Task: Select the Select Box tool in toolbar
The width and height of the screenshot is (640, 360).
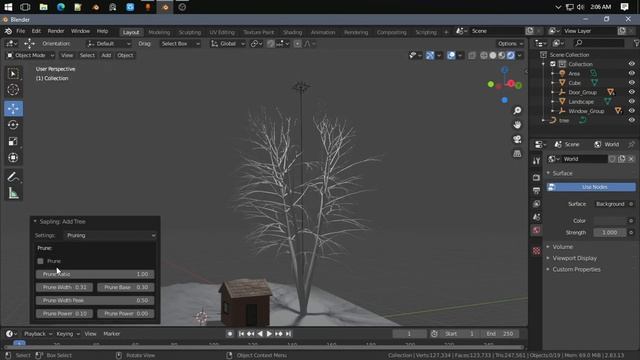Action: pyautogui.click(x=13, y=74)
